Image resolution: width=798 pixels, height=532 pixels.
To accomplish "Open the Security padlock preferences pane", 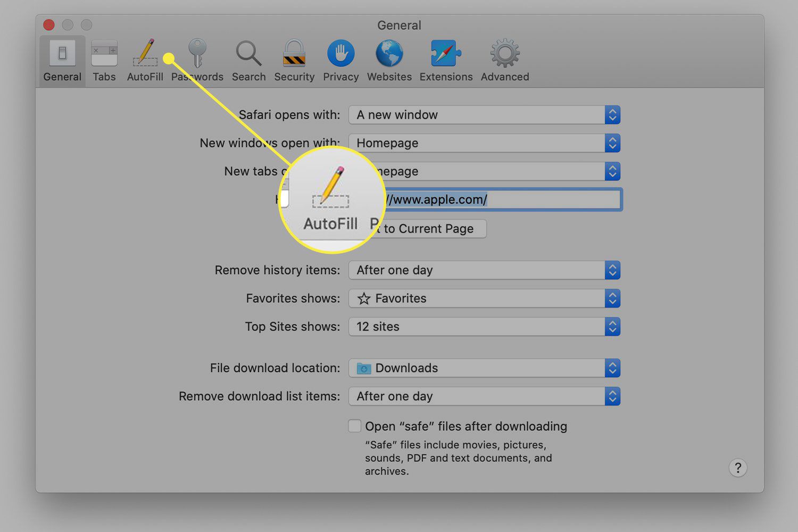I will click(x=294, y=61).
